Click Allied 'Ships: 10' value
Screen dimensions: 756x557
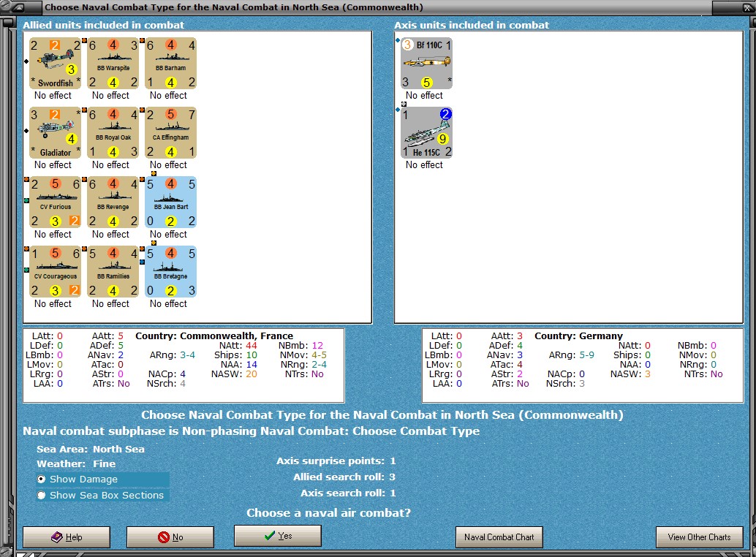pyautogui.click(x=235, y=355)
